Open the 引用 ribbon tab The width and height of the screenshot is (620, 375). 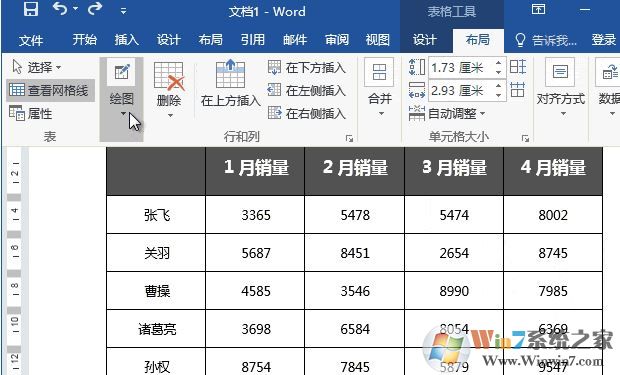[253, 40]
